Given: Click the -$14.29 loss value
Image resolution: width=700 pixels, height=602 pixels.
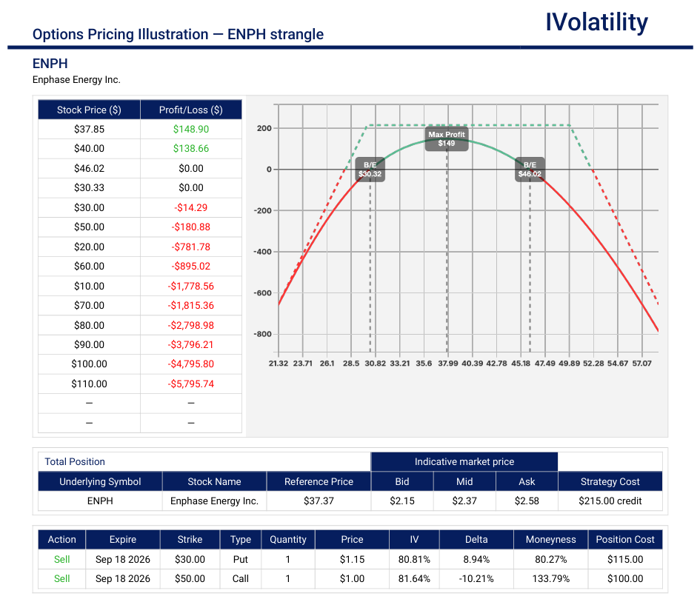Looking at the screenshot, I should coord(191,207).
